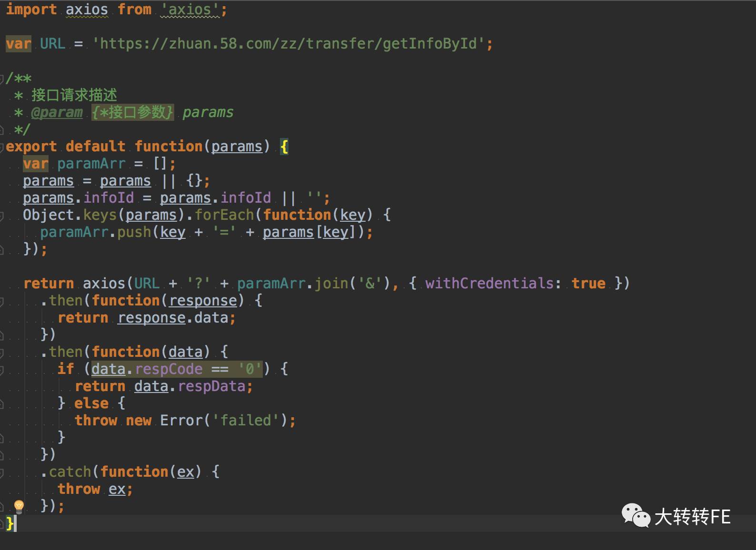Screen dimensions: 756x550
Task: Fold the .catch(function(ex) callback
Action: tap(2, 472)
